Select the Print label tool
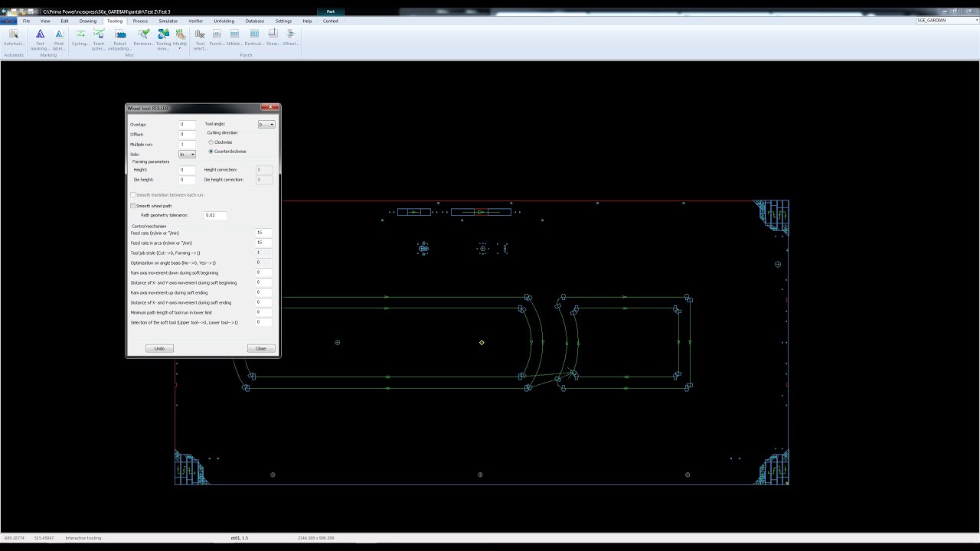This screenshot has width=980, height=551. pyautogui.click(x=59, y=40)
